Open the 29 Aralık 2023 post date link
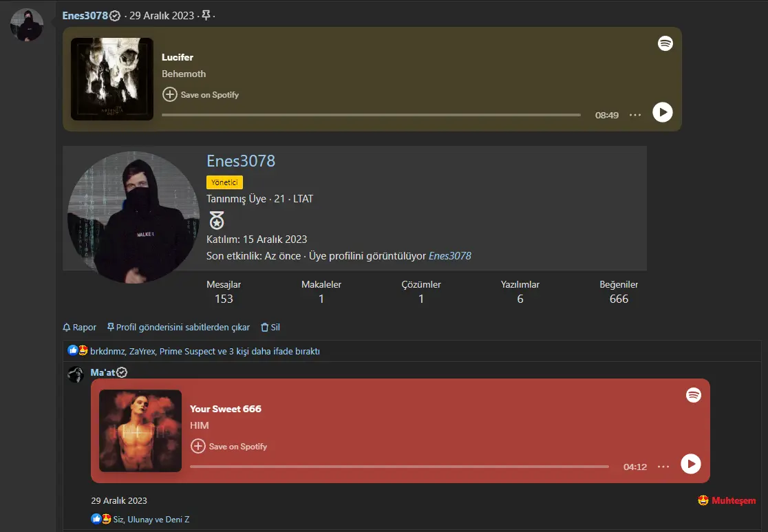This screenshot has height=532, width=768. (x=162, y=16)
